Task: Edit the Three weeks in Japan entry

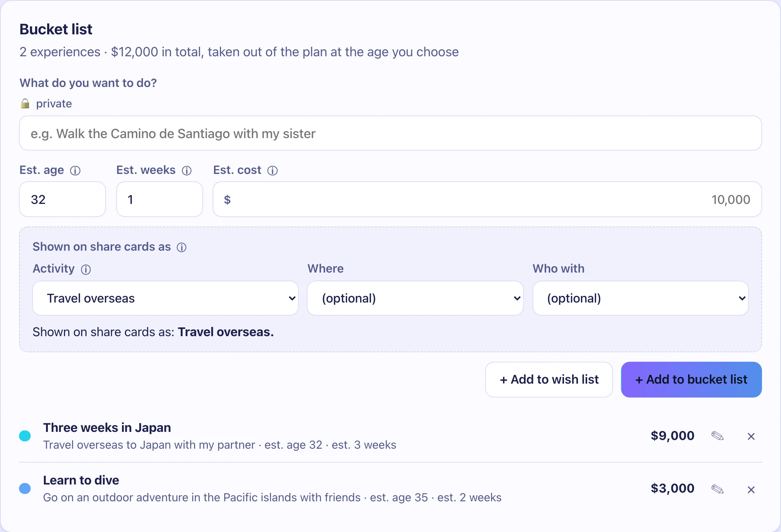Action: click(717, 436)
